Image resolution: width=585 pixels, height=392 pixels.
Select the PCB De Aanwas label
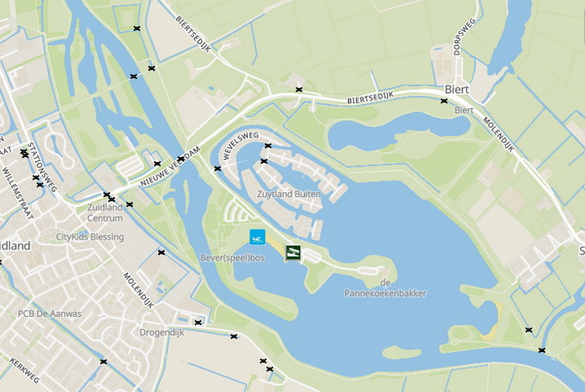pyautogui.click(x=50, y=314)
